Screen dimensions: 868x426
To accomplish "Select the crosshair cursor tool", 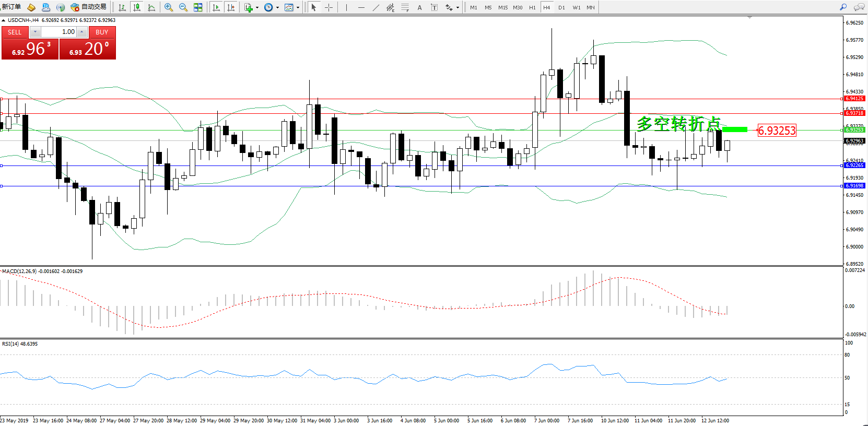I will coord(329,7).
